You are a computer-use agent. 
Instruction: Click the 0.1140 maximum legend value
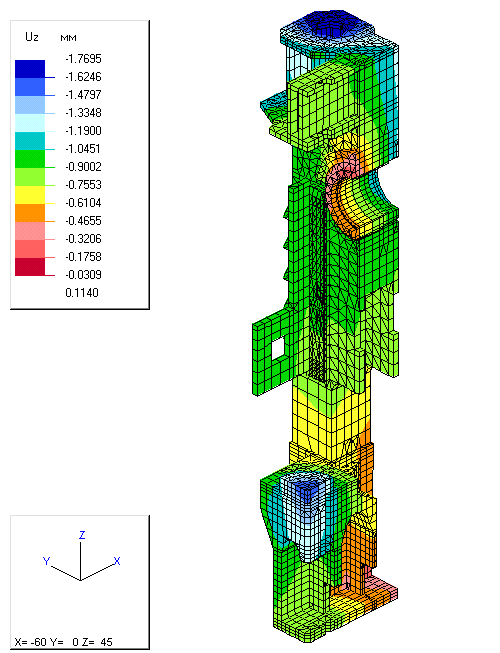tap(82, 293)
